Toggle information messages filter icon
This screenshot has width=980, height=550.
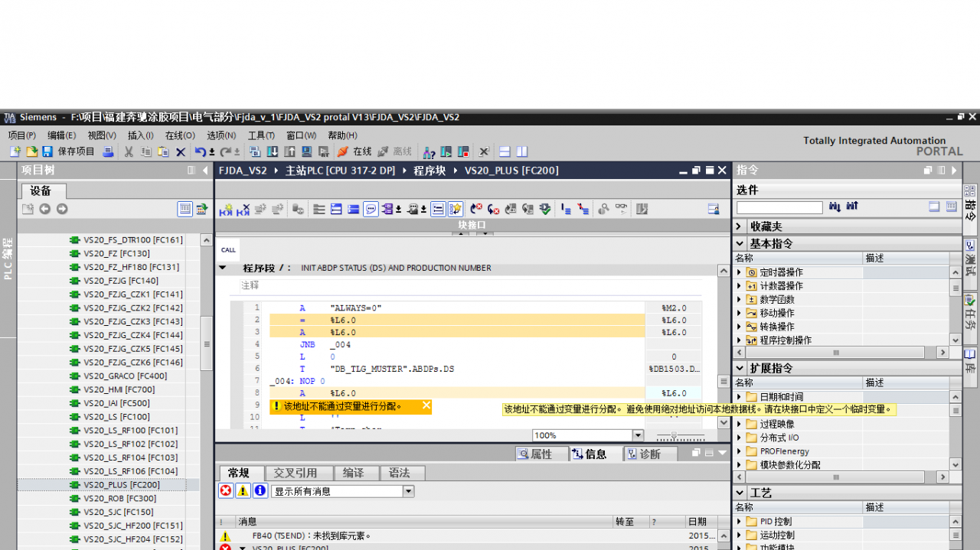[x=260, y=491]
